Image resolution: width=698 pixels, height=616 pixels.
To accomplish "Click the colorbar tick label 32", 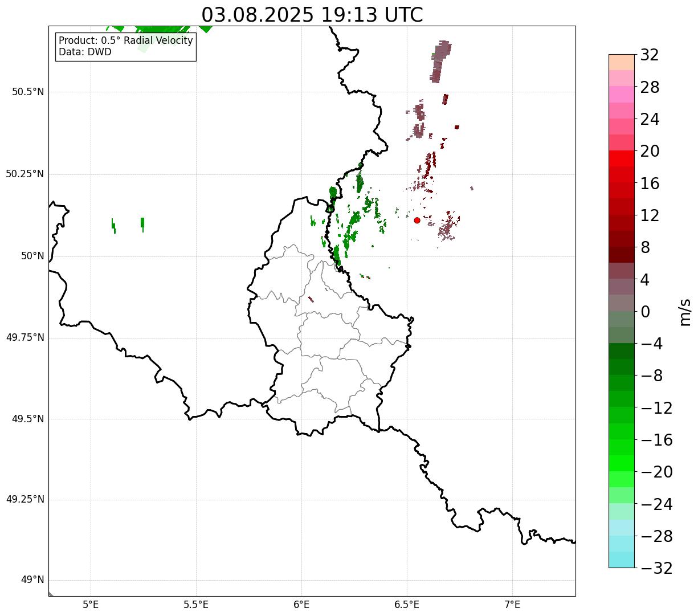I will pos(650,55).
